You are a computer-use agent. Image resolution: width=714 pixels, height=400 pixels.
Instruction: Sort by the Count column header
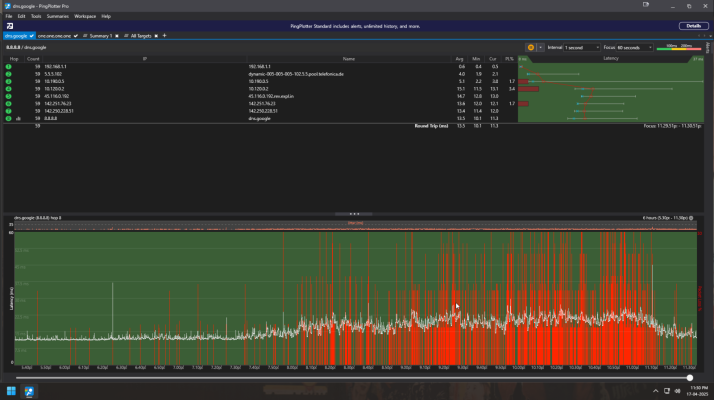(33, 59)
